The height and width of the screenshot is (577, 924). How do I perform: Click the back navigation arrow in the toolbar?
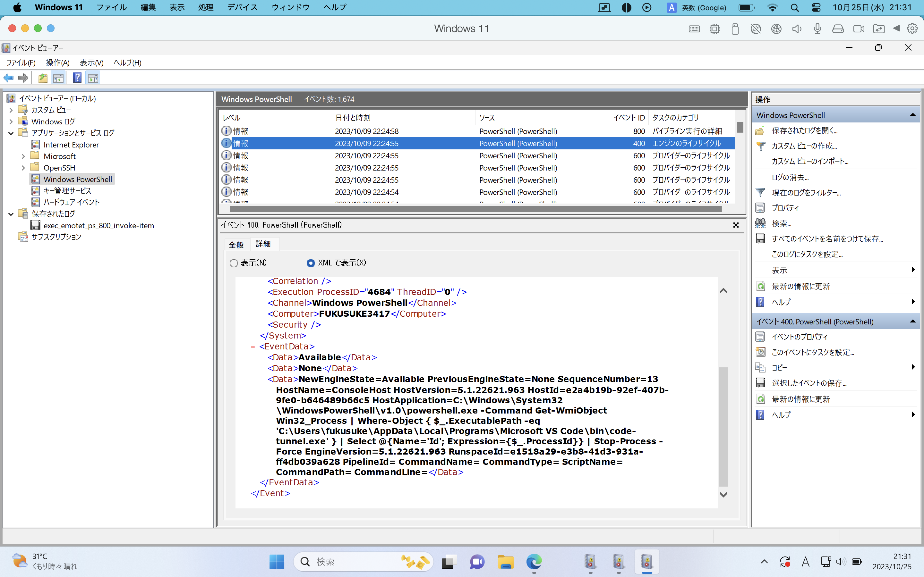pyautogui.click(x=8, y=78)
